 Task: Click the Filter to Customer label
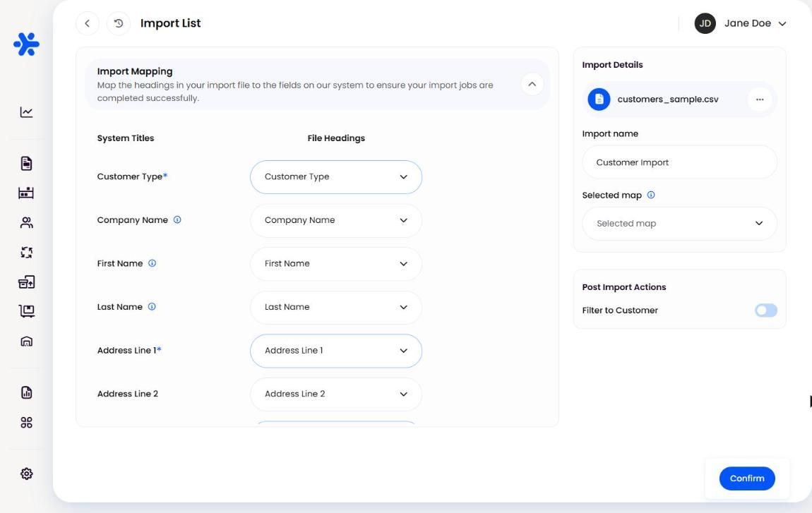(620, 310)
